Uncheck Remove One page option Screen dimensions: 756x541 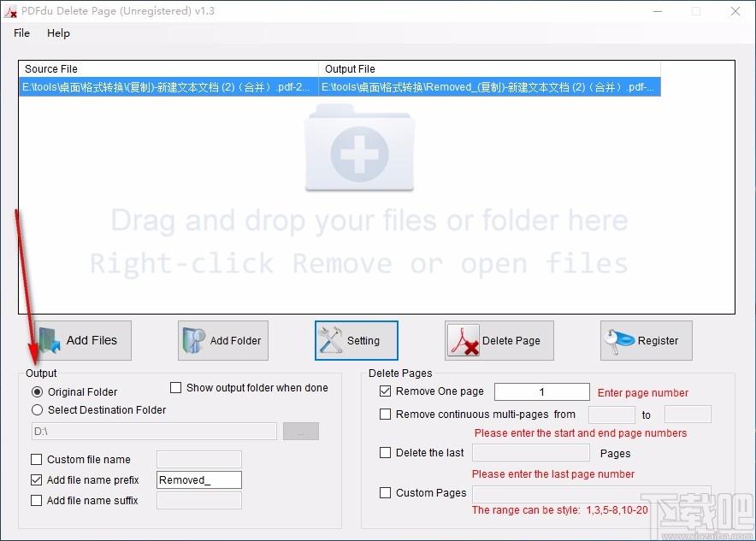(x=385, y=391)
